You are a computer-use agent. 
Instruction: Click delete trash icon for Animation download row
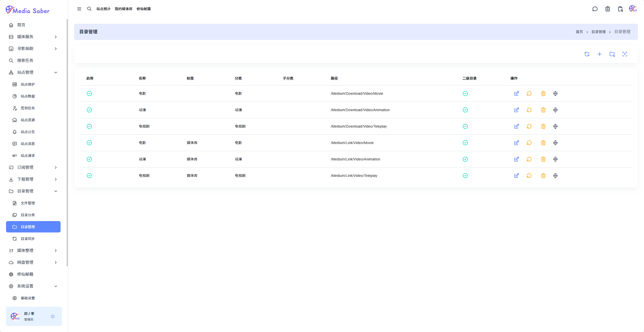click(543, 110)
